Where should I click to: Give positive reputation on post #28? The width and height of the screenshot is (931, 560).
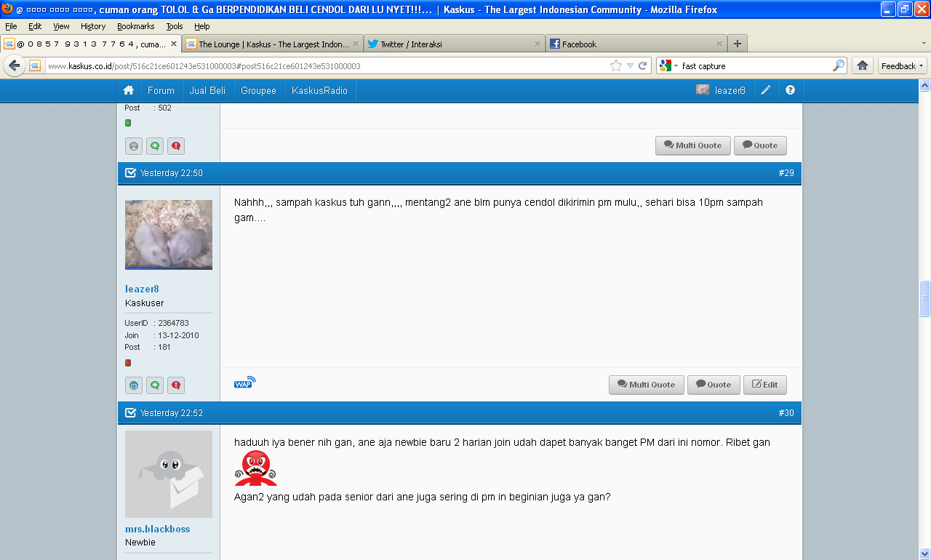pyautogui.click(x=155, y=146)
